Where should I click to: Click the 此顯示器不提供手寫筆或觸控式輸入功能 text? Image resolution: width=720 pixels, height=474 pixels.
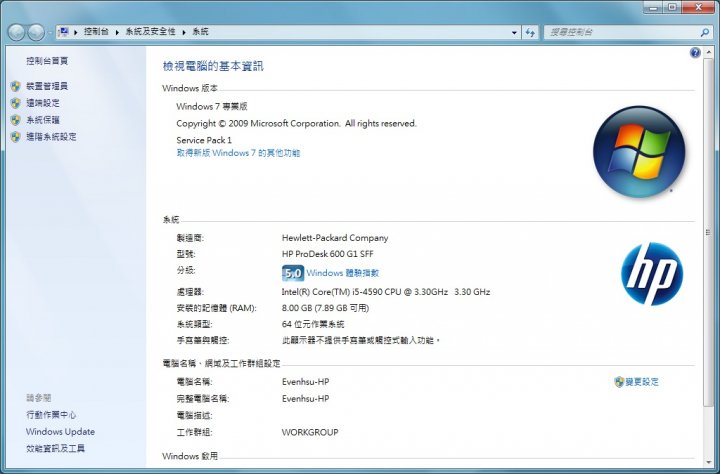point(361,340)
